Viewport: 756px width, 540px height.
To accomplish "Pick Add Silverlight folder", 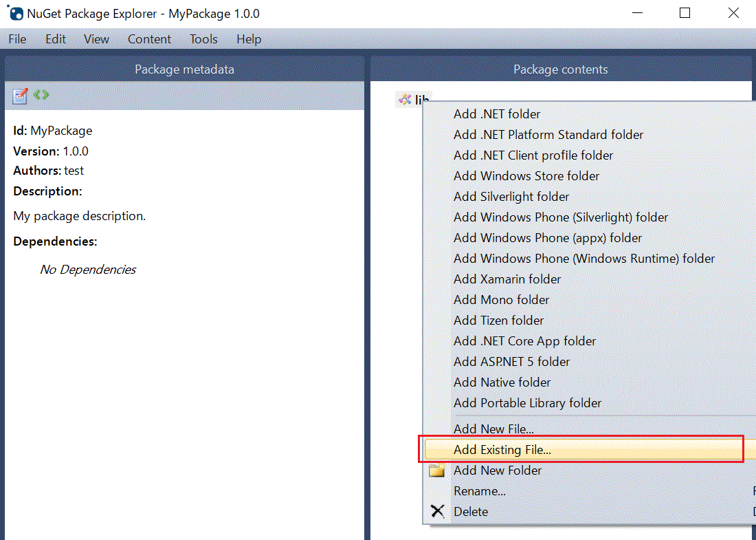I will coord(589,197).
